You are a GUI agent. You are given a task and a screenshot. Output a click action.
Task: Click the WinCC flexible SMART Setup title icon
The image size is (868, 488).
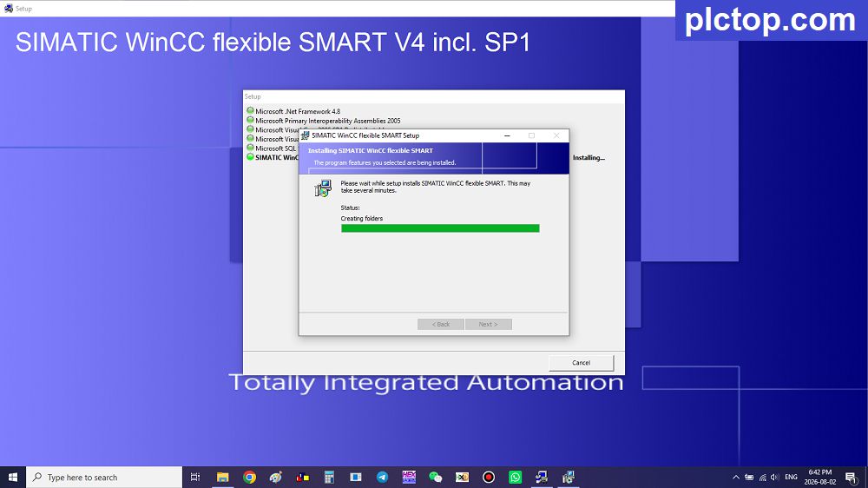[305, 135]
